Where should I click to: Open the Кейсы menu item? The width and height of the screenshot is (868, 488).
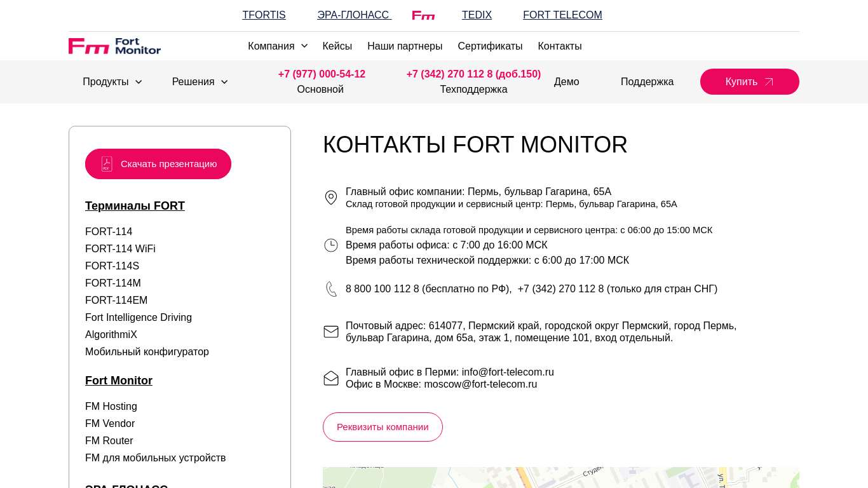tap(337, 46)
